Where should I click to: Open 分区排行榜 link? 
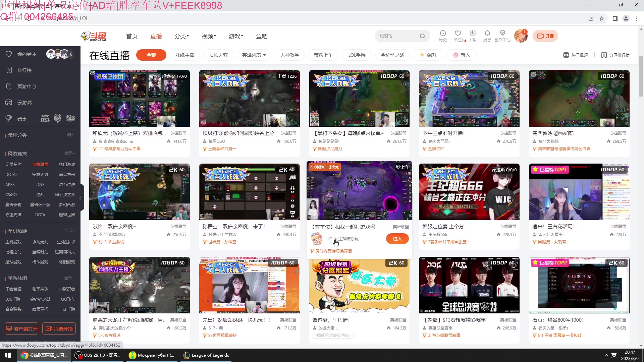(x=615, y=55)
